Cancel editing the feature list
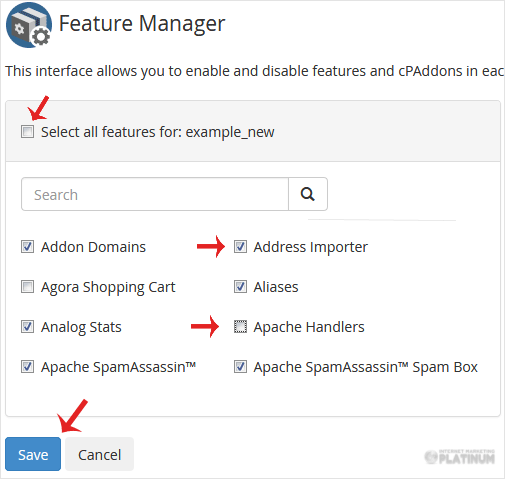Image resolution: width=505 pixels, height=479 pixels. pyautogui.click(x=99, y=454)
